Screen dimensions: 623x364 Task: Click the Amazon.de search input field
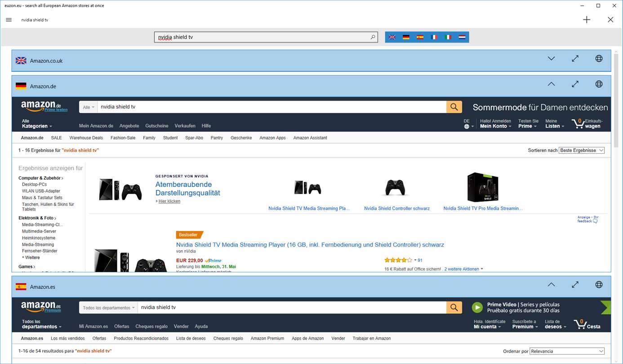click(x=271, y=107)
